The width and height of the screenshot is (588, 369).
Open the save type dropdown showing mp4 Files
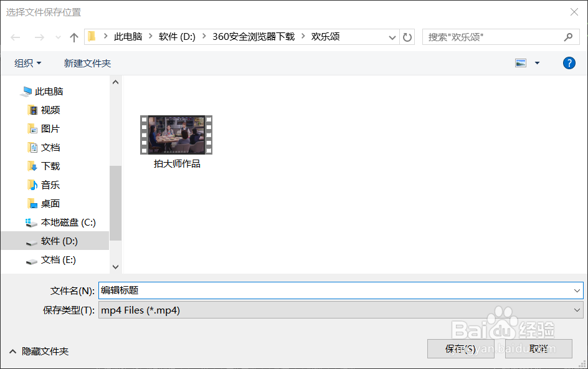tap(341, 310)
